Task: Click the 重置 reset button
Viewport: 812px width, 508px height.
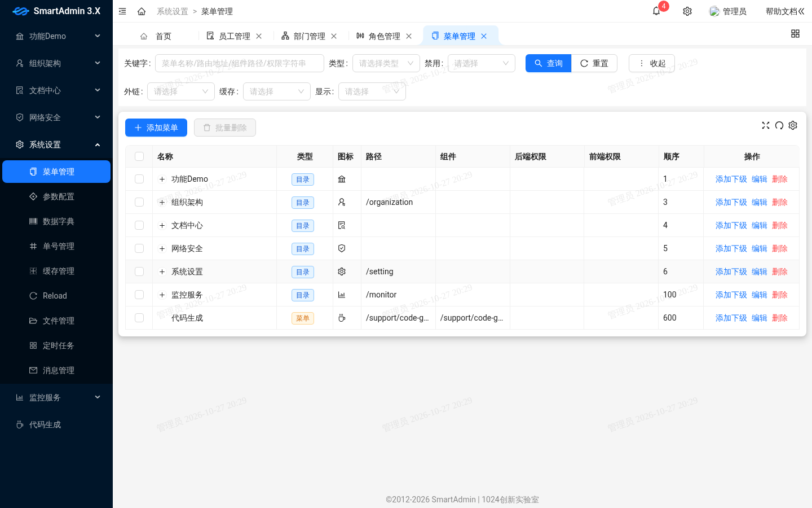Action: (594, 63)
